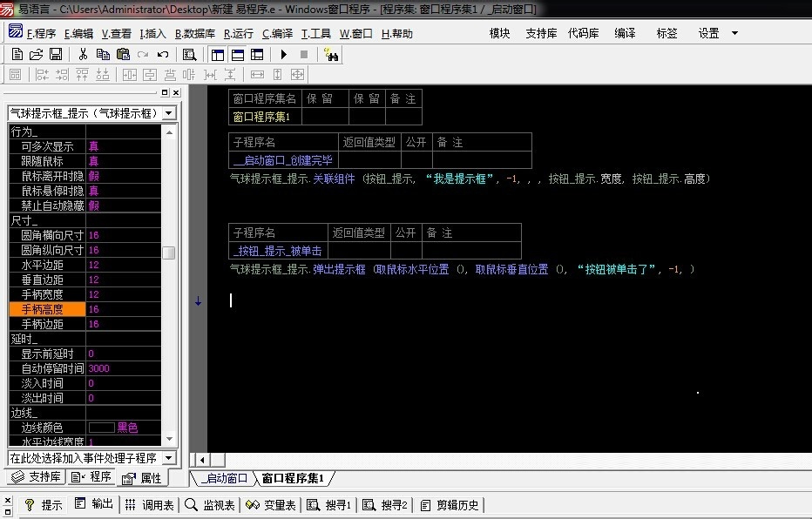Viewport: 812px width, 519px height.
Task: Run the program with the play button
Action: 284,54
